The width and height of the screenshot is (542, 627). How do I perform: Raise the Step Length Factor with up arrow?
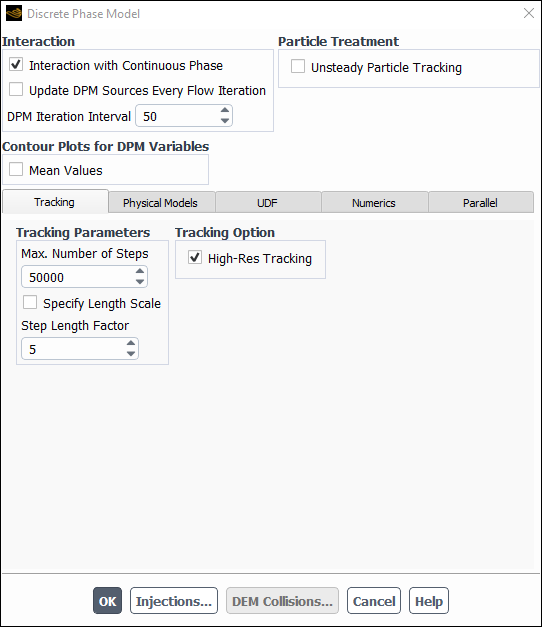coord(131,343)
